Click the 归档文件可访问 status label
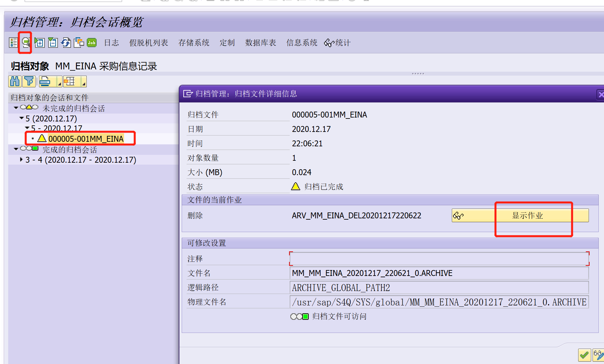 tap(339, 316)
